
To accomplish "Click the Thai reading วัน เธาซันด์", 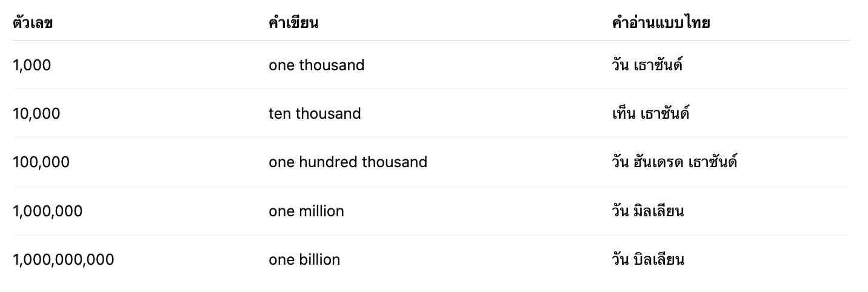I will click(647, 64).
